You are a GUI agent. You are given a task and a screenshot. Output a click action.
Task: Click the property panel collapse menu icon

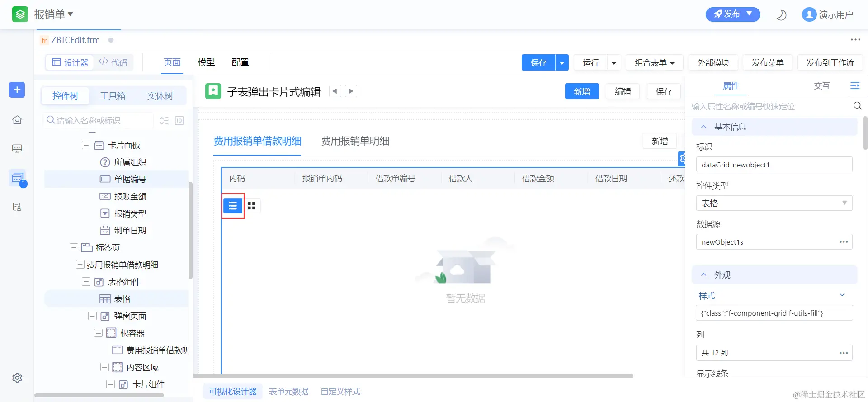(x=855, y=85)
